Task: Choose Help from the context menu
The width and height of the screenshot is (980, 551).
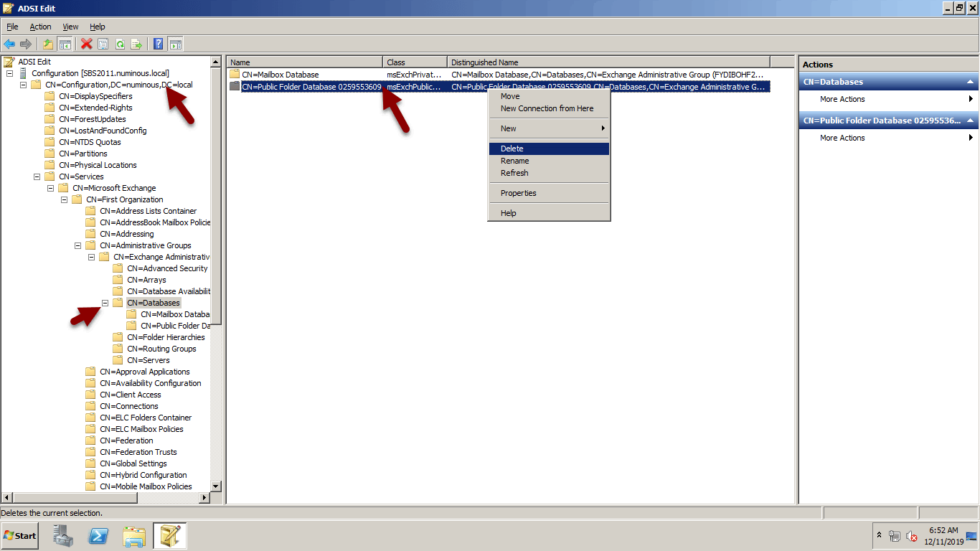Action: (549, 213)
